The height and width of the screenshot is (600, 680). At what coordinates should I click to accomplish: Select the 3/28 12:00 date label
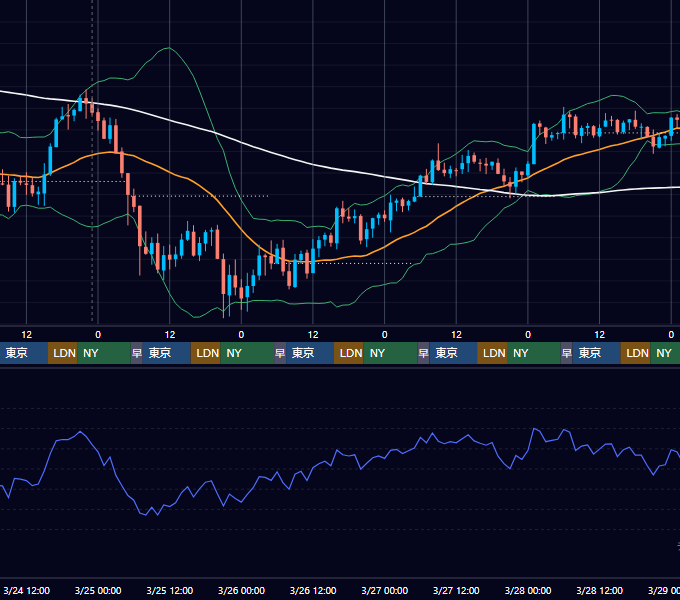[599, 590]
